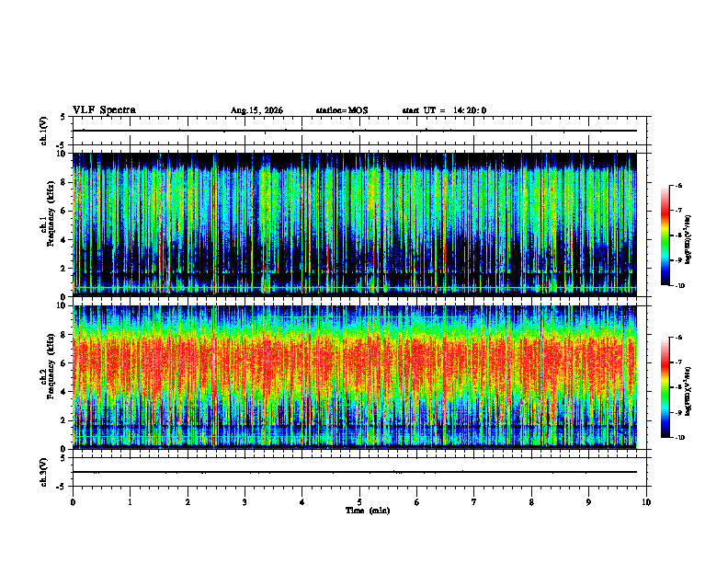The height and width of the screenshot is (563, 728).
Task: Click the "Time (min)" axis title
Action: click(368, 511)
